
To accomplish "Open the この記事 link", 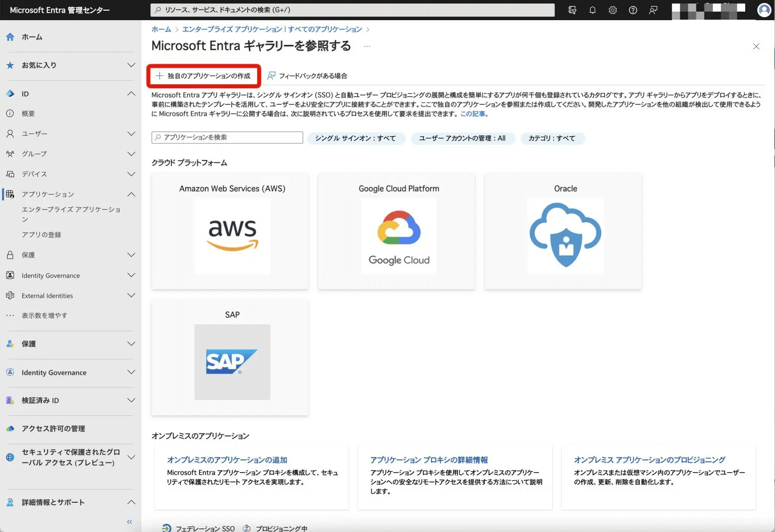I will tap(474, 114).
